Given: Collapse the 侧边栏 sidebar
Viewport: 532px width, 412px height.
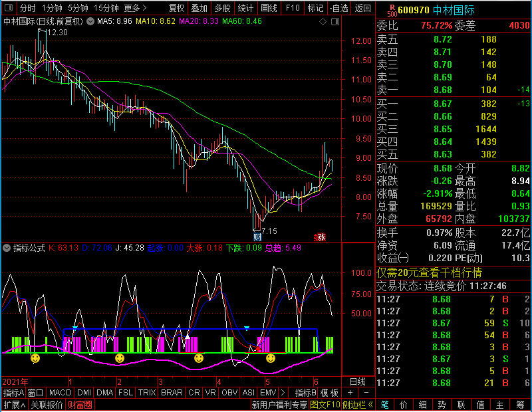Looking at the screenshot, I should tap(358, 405).
